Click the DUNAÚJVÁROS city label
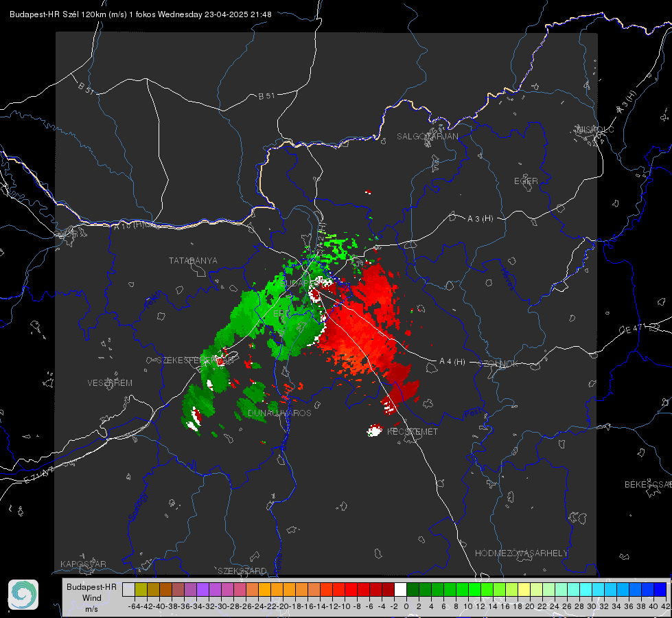This screenshot has width=672, height=618. (x=279, y=413)
